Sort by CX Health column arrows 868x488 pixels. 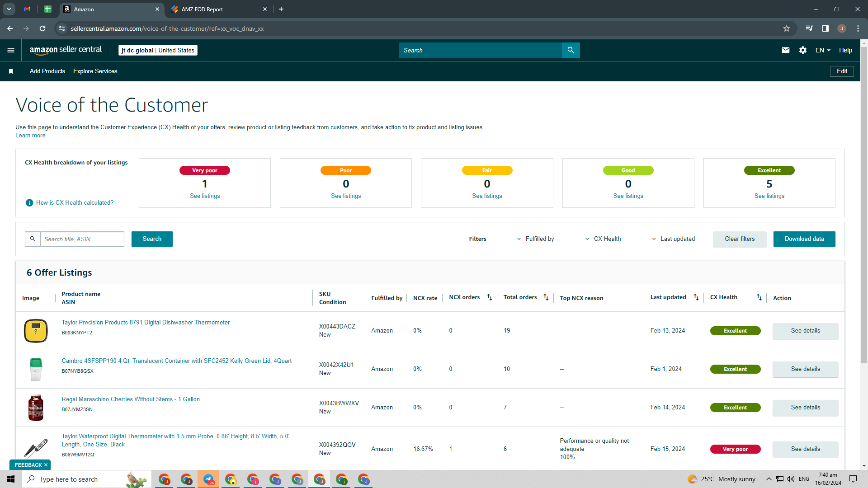(759, 297)
